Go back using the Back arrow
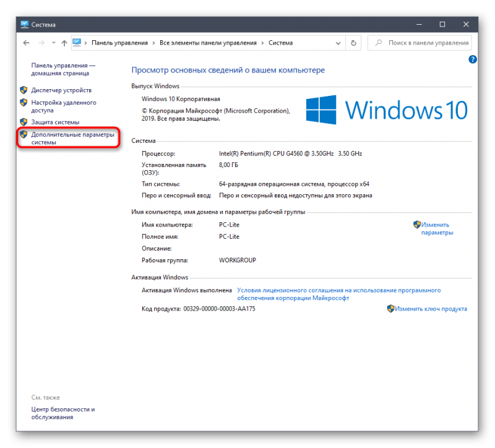Screen dimensions: 495x448 26,43
